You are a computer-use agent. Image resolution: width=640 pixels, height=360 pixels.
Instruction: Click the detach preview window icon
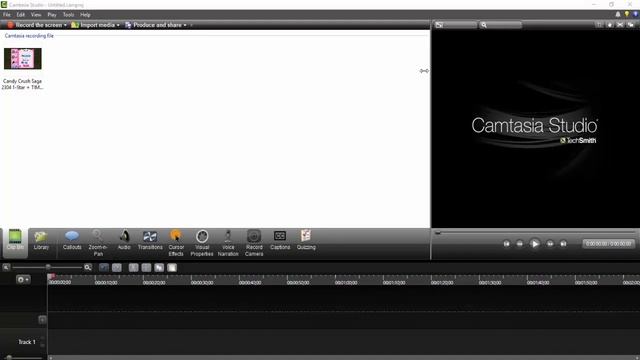(x=631, y=25)
